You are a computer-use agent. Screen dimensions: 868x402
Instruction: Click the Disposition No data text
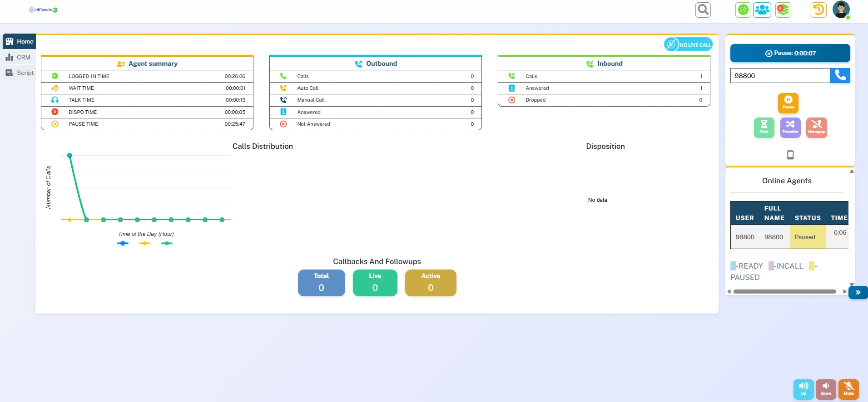[x=597, y=200]
